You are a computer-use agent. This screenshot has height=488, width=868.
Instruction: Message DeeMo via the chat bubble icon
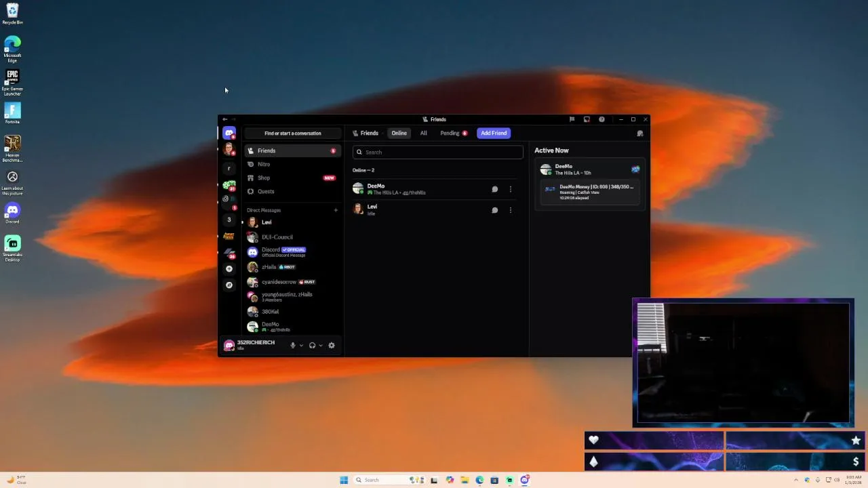click(494, 189)
